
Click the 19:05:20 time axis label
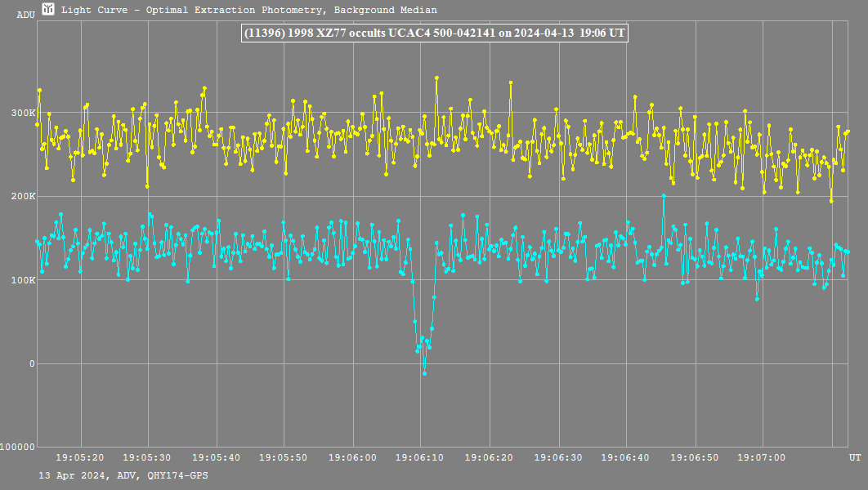[x=80, y=457]
